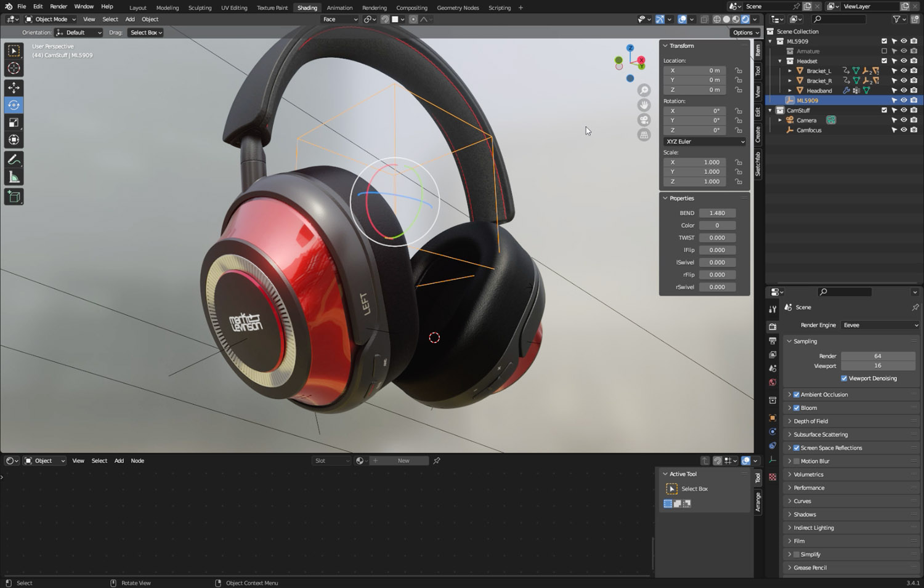Toggle the camera view icon
Viewport: 924px width, 588px height.
(644, 120)
